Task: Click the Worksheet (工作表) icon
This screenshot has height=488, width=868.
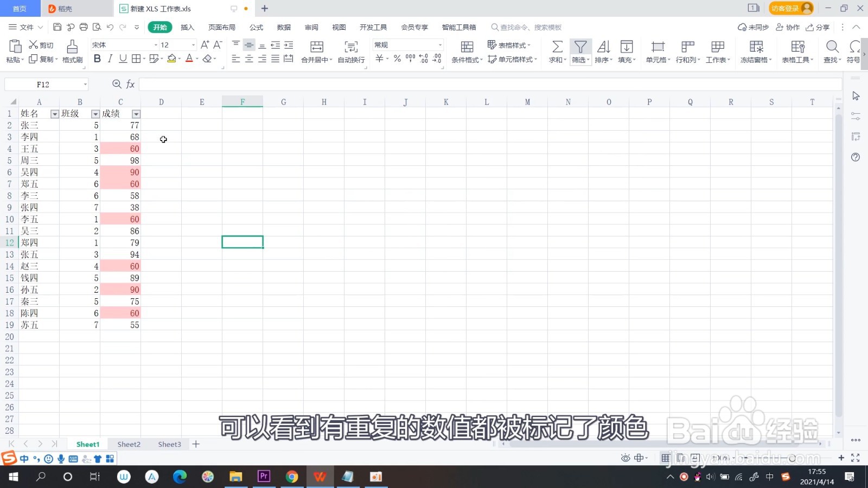Action: [718, 47]
